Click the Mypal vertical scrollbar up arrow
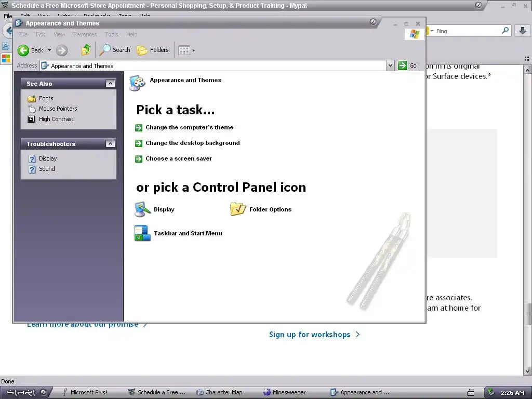The height and width of the screenshot is (399, 532). pyautogui.click(x=528, y=70)
